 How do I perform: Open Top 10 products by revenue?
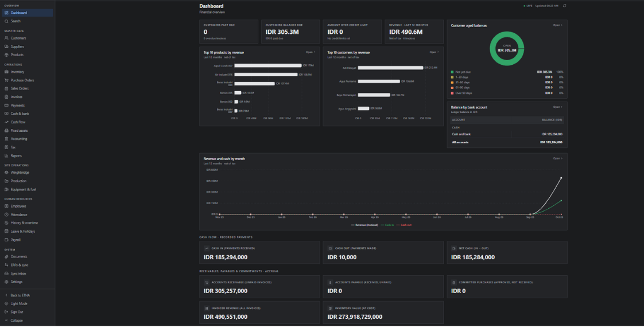coord(311,52)
